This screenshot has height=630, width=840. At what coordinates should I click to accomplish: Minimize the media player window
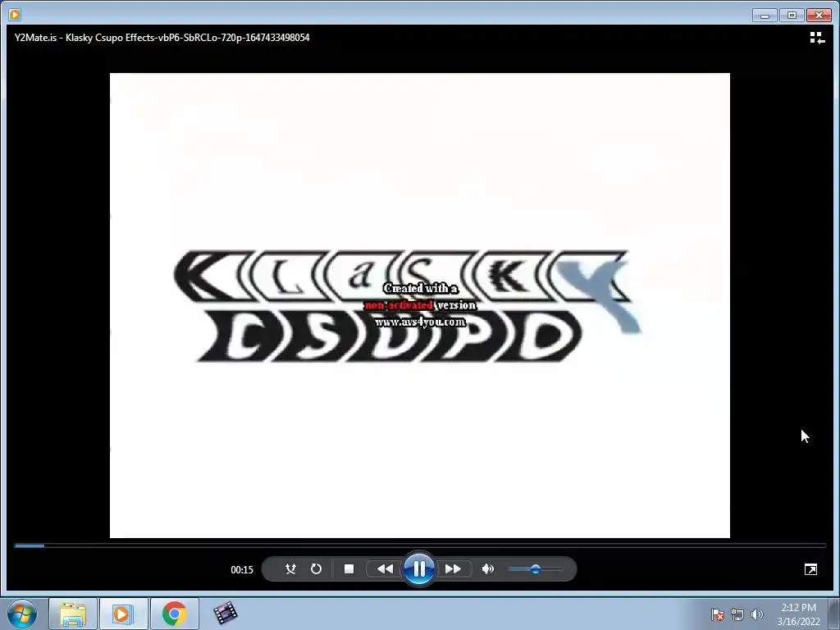(765, 15)
